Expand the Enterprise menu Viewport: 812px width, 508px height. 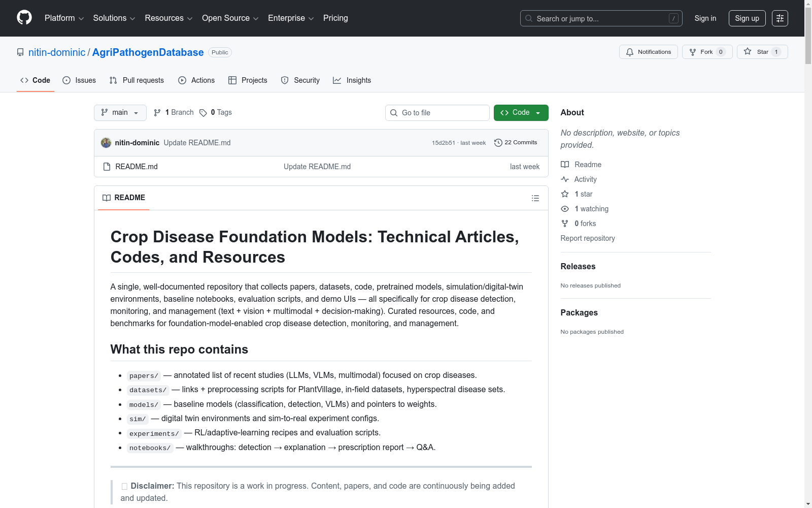coord(291,18)
